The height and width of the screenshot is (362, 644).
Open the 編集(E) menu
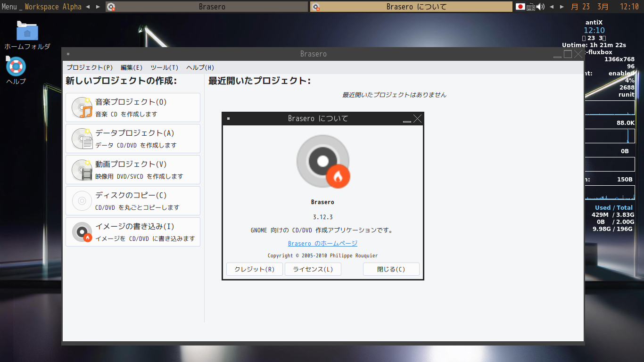click(x=132, y=67)
